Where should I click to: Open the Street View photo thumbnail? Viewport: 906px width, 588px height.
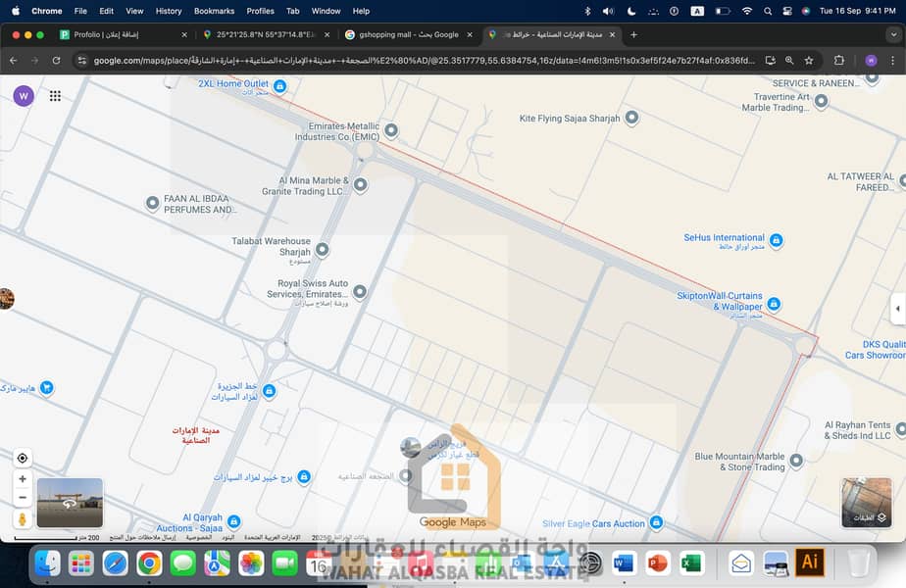click(70, 503)
